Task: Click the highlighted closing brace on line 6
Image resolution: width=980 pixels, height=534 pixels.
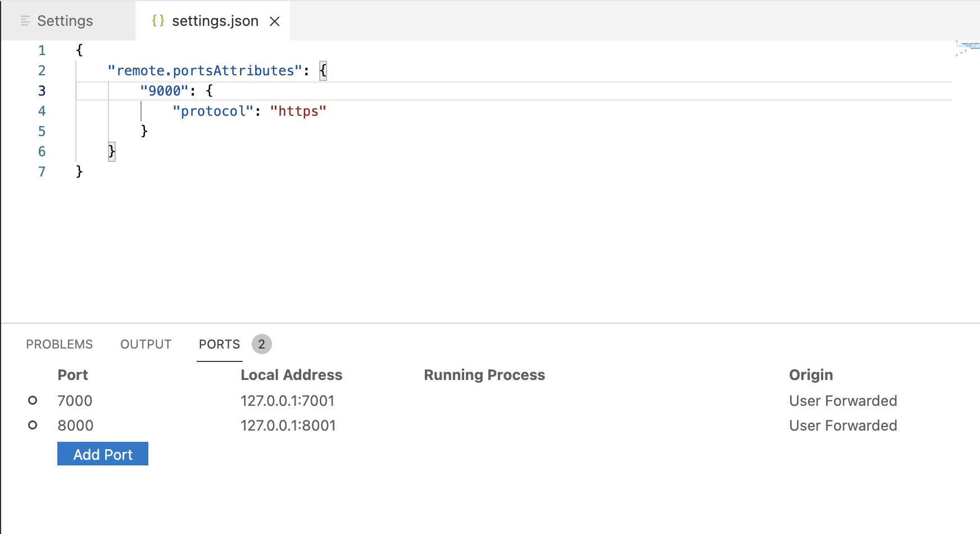Action: click(x=112, y=151)
